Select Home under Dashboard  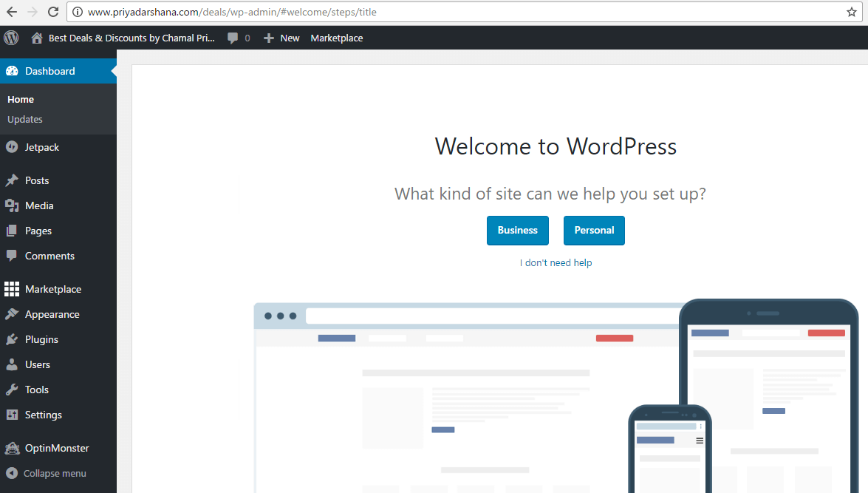coord(21,99)
